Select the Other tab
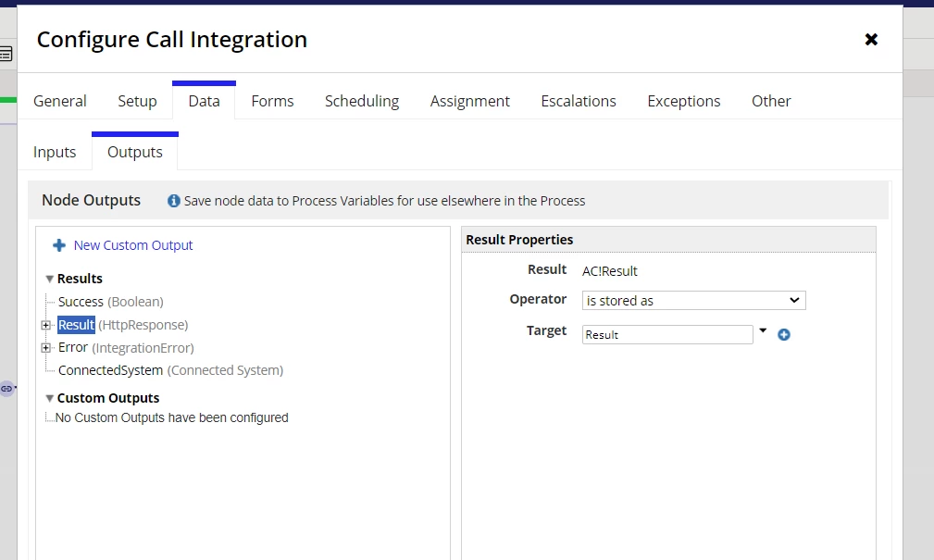 [771, 101]
